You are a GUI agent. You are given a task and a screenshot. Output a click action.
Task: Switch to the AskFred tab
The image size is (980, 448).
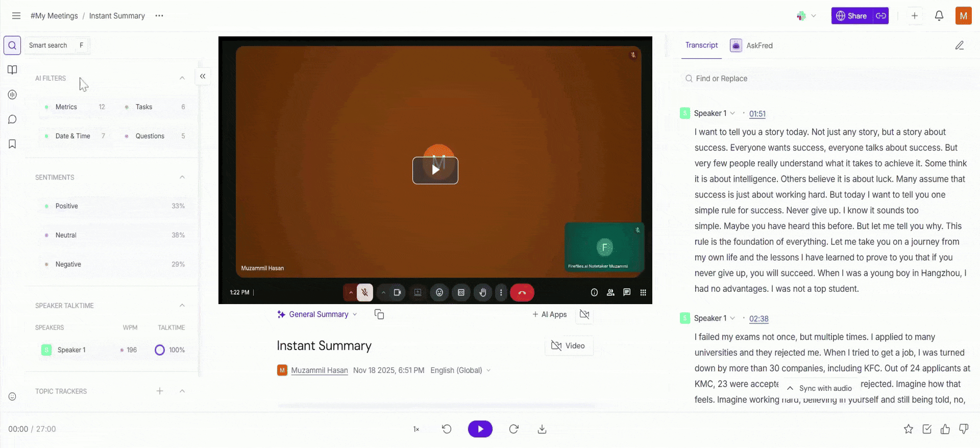(751, 45)
